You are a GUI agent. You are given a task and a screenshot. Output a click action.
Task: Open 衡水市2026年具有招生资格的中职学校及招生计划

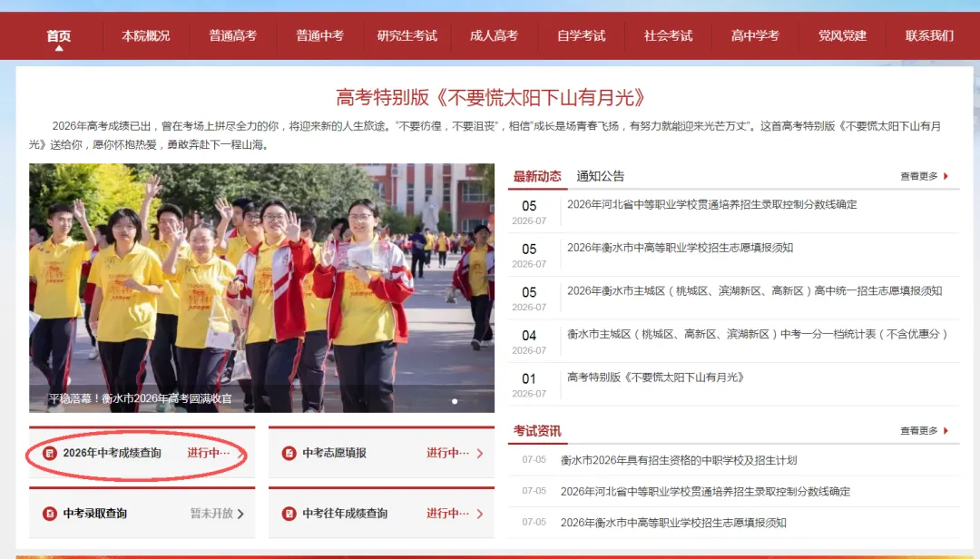[x=679, y=460]
